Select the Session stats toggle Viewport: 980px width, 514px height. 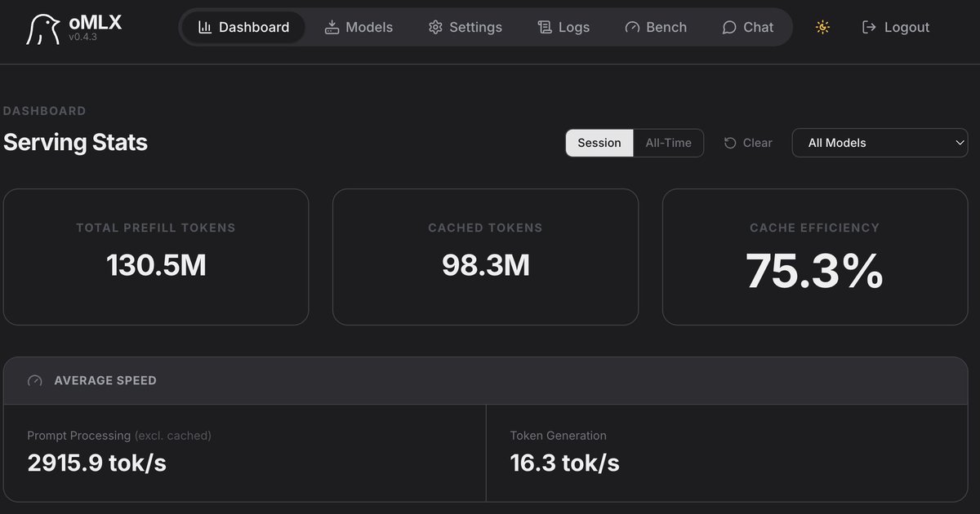[599, 143]
